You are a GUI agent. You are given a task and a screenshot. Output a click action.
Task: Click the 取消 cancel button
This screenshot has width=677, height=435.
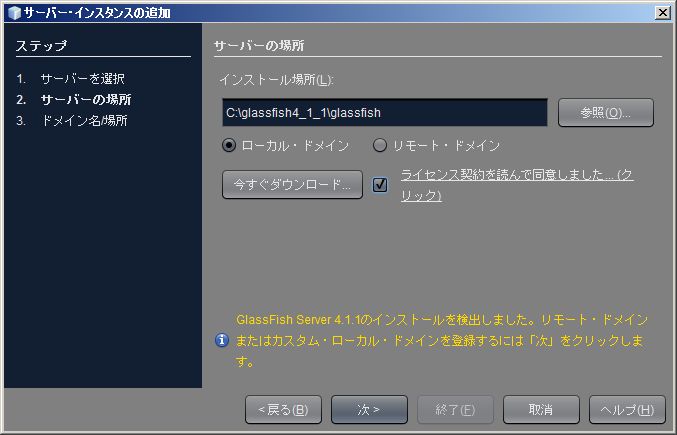(x=541, y=410)
